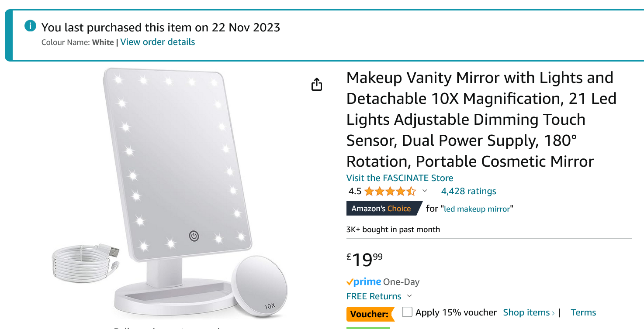Click the FREE Returns link
Image resolution: width=644 pixels, height=329 pixels.
(x=374, y=296)
